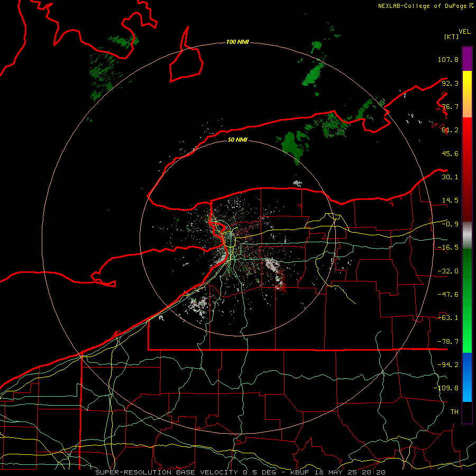Click the 92.3 velocity scale value
This screenshot has width=476, height=476.
(x=450, y=83)
